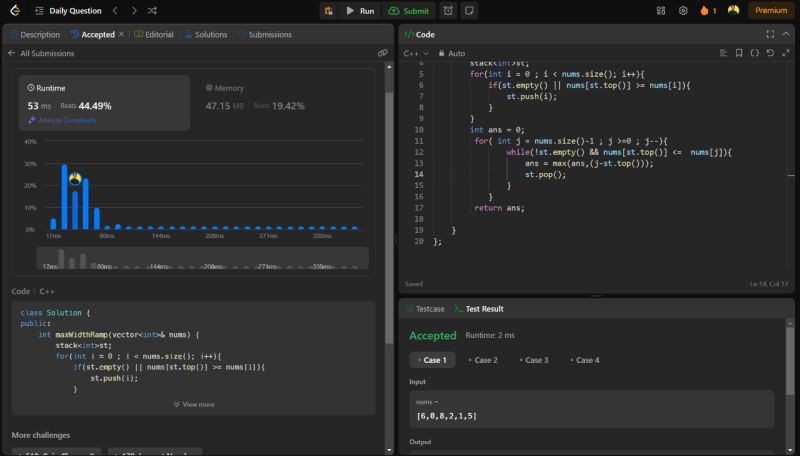Click Analyze Complexity link
This screenshot has height=456, width=800.
click(x=62, y=120)
